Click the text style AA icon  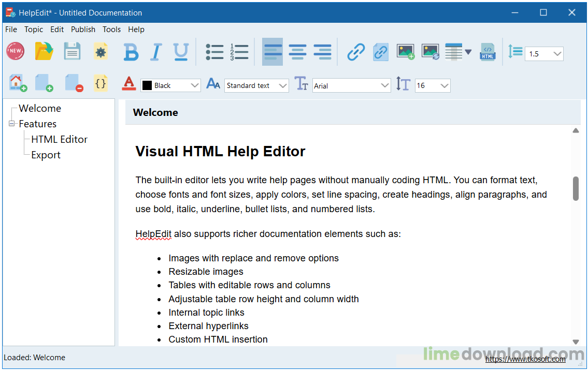point(213,83)
